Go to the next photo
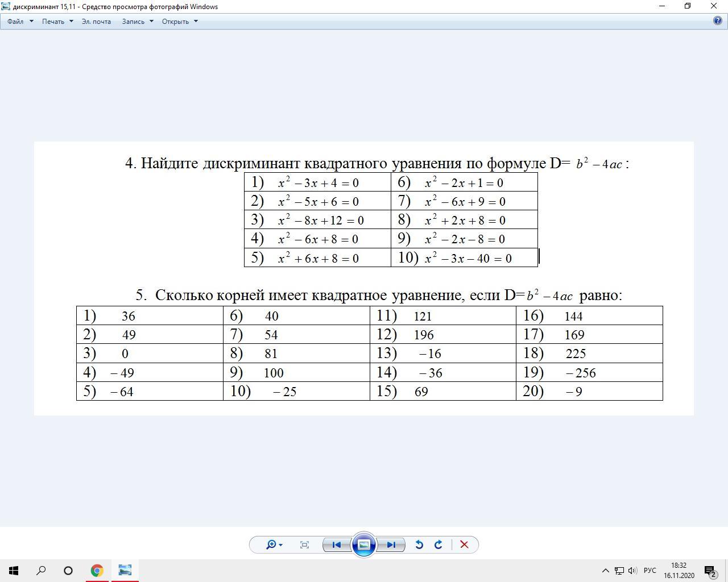 click(x=391, y=544)
